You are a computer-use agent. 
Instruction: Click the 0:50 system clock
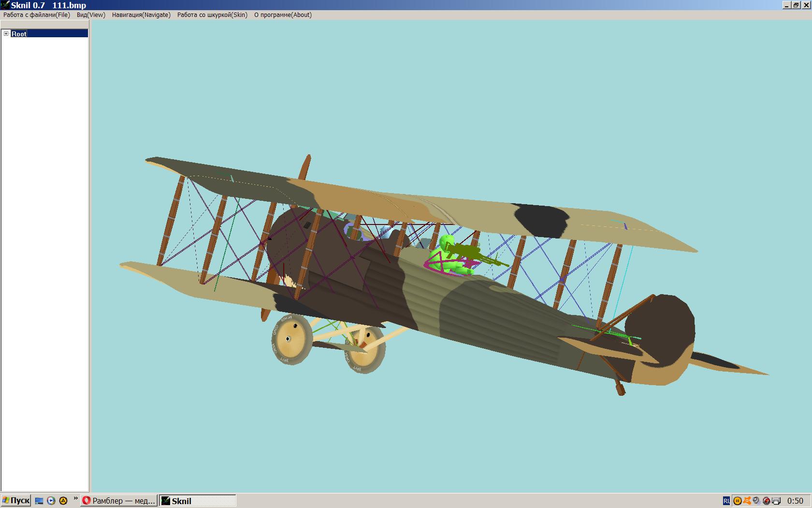click(x=795, y=501)
